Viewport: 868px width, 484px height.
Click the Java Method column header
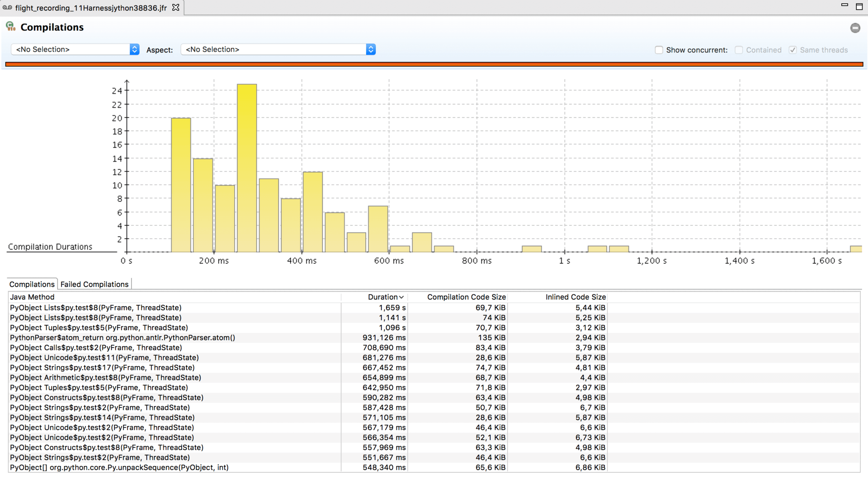click(32, 297)
